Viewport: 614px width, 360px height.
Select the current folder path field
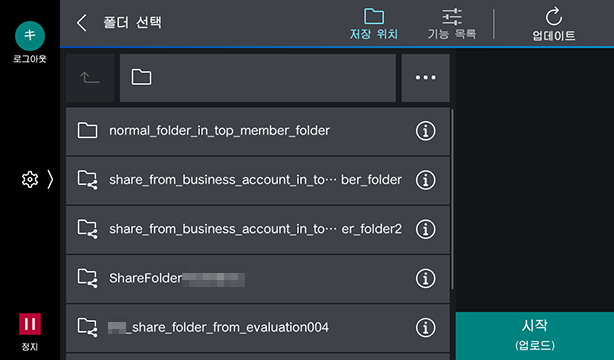pos(258,78)
